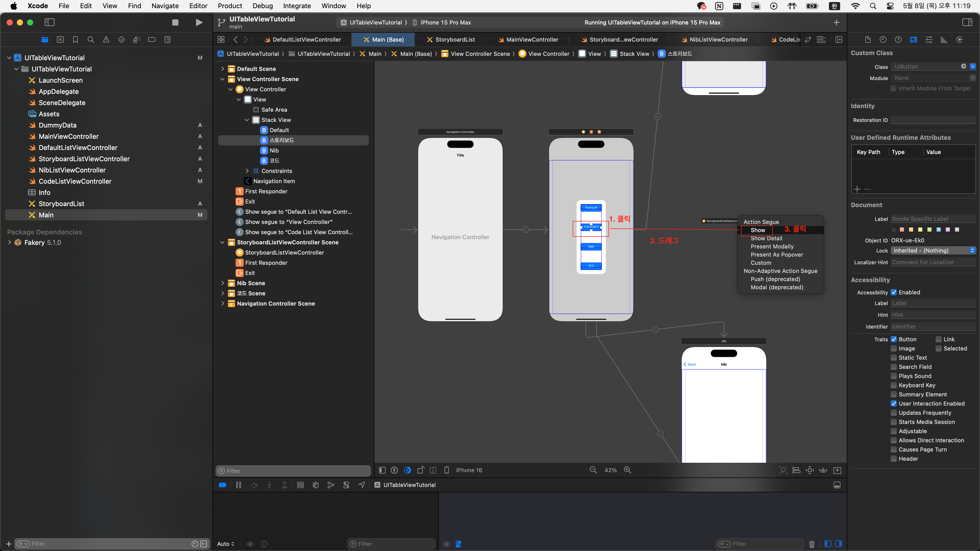Viewport: 980px width, 551px height.
Task: Open the Source Control navigator
Action: [x=60, y=40]
